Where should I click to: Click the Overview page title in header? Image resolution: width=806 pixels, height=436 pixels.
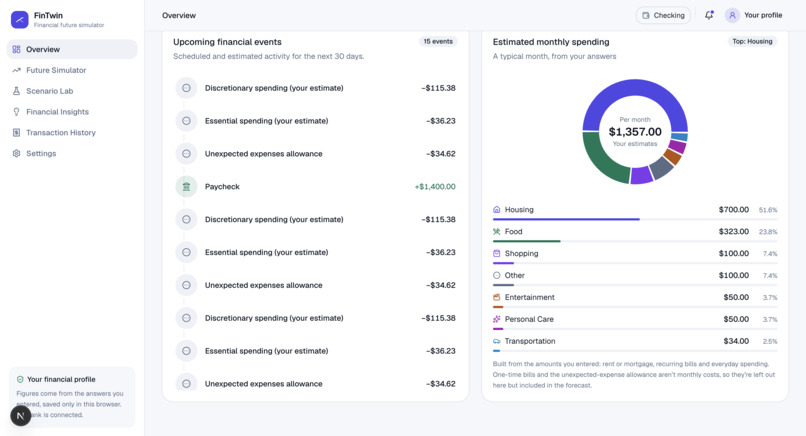pyautogui.click(x=179, y=15)
